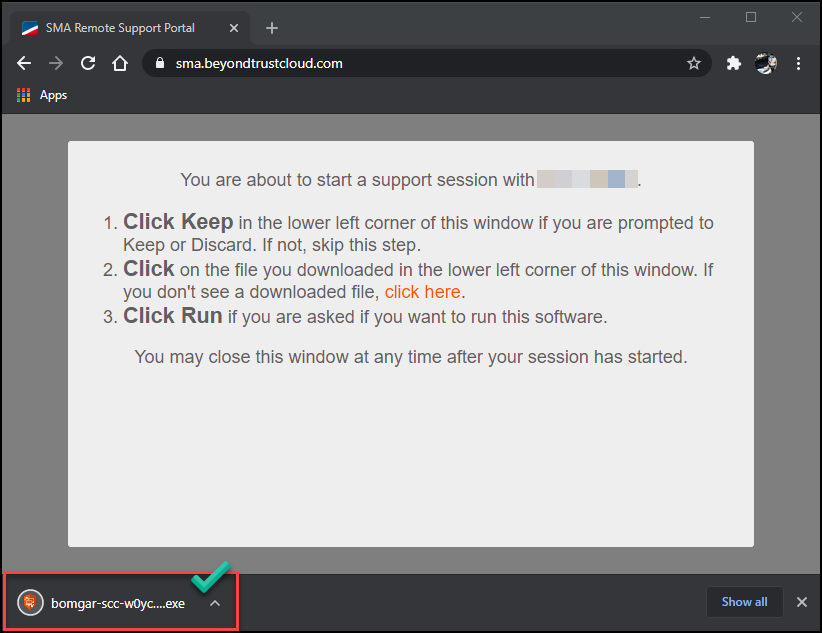Click the grayed-out forward button

click(x=55, y=62)
